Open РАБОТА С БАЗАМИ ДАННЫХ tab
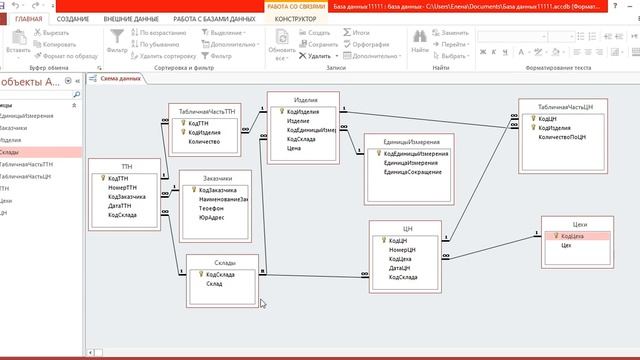Image resolution: width=640 pixels, height=360 pixels. click(x=214, y=19)
